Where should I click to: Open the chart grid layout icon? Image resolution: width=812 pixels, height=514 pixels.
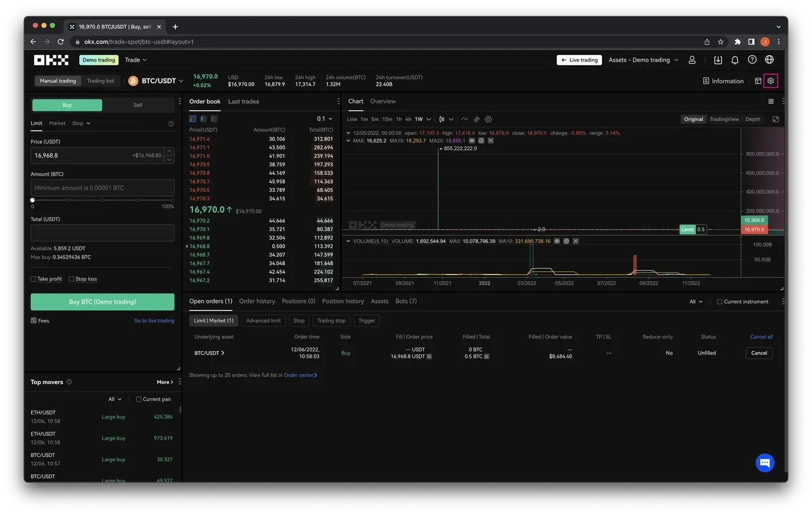tap(771, 101)
